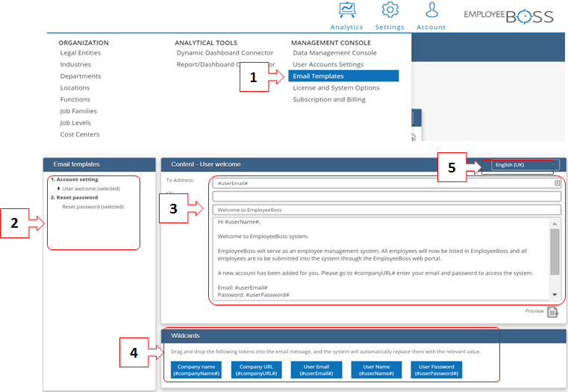Screen dimensions: 568x392
Task: Click the 1. Account setting heading
Action: pyautogui.click(x=74, y=179)
